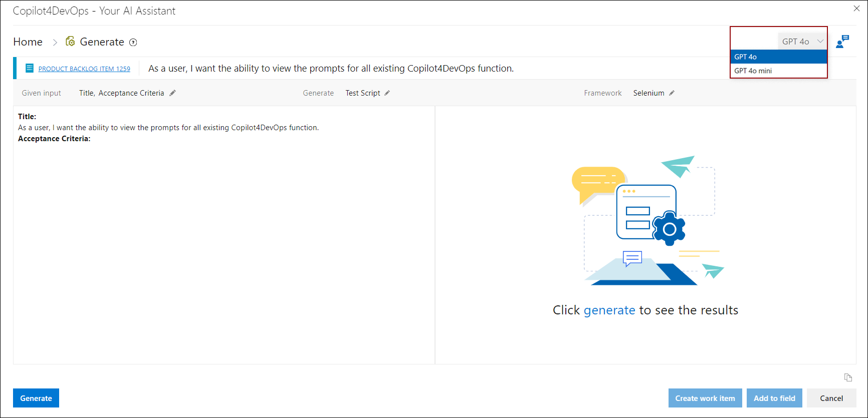Click the results placeholder illustration
Image resolution: width=868 pixels, height=418 pixels.
coord(648,220)
